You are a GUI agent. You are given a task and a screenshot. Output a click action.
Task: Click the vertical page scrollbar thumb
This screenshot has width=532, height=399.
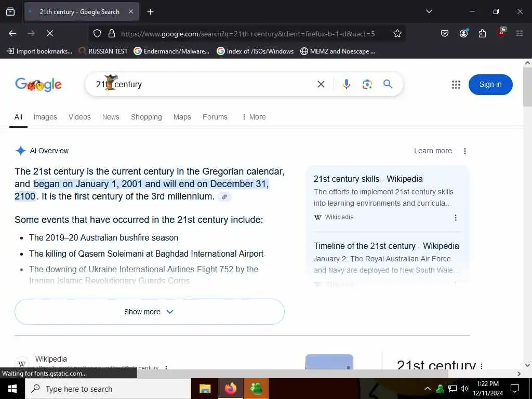coord(527,87)
